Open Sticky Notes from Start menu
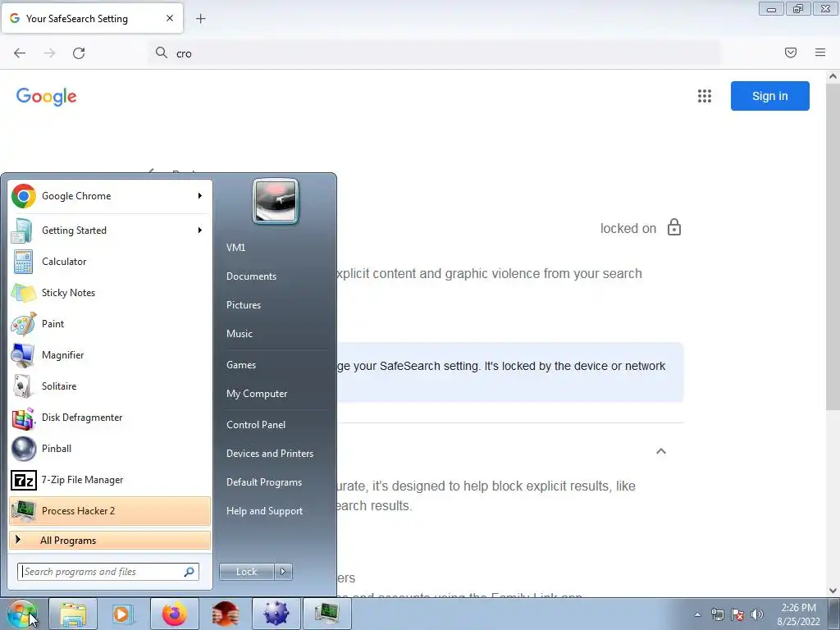The image size is (840, 630). (110, 293)
